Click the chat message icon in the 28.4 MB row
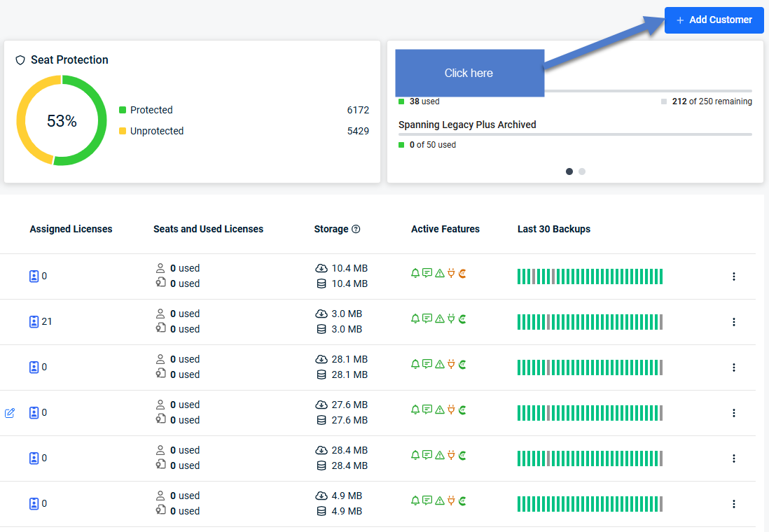769x532 pixels. (427, 455)
